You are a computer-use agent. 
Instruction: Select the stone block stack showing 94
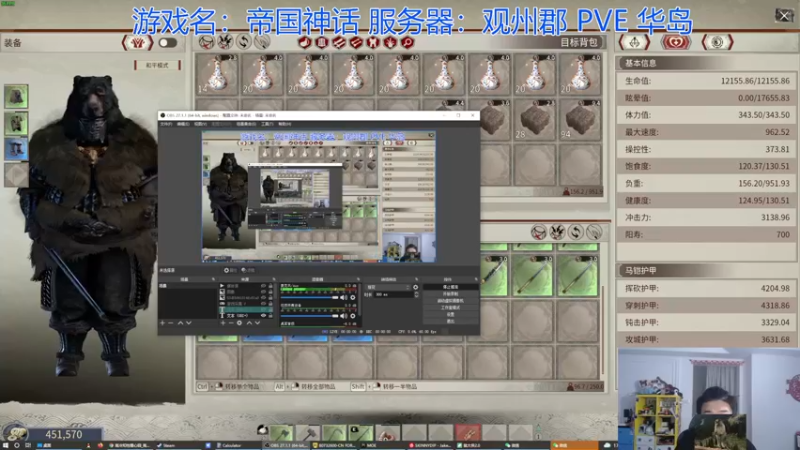[x=580, y=120]
